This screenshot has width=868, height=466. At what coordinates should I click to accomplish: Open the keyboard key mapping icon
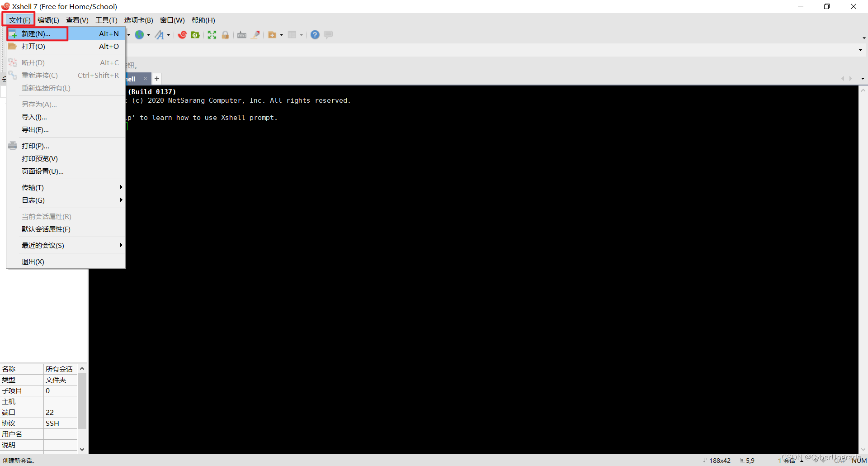(242, 35)
